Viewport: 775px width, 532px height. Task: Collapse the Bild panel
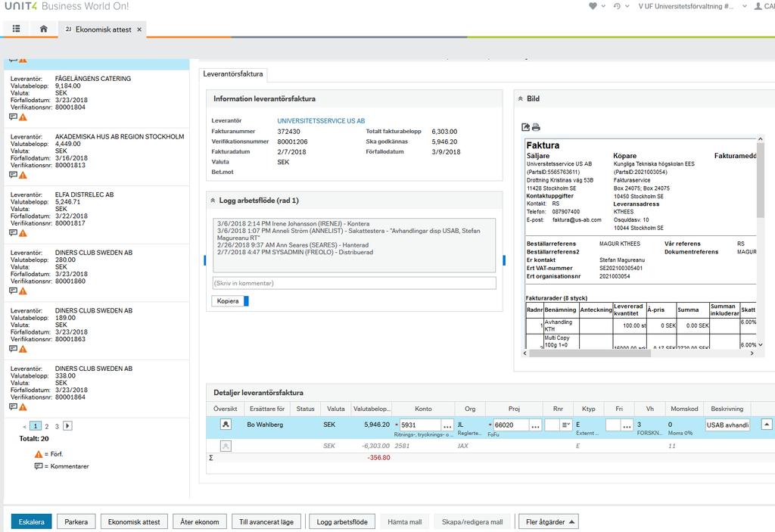[x=521, y=98]
